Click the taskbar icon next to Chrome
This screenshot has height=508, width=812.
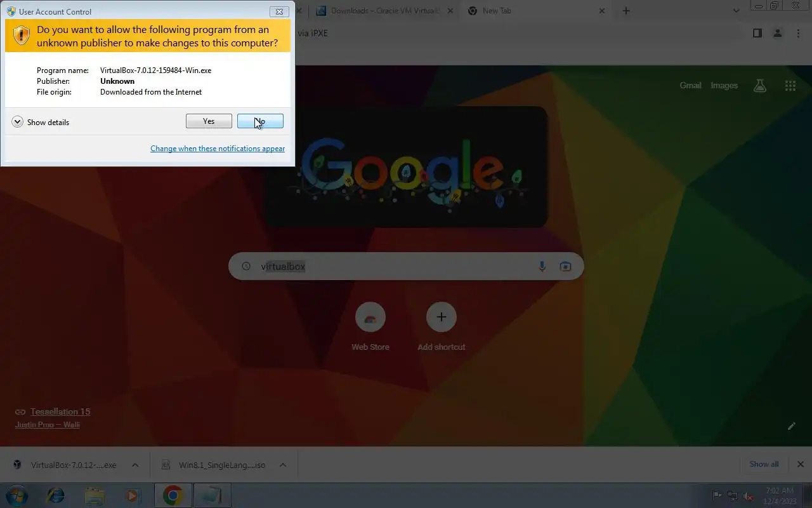click(211, 495)
